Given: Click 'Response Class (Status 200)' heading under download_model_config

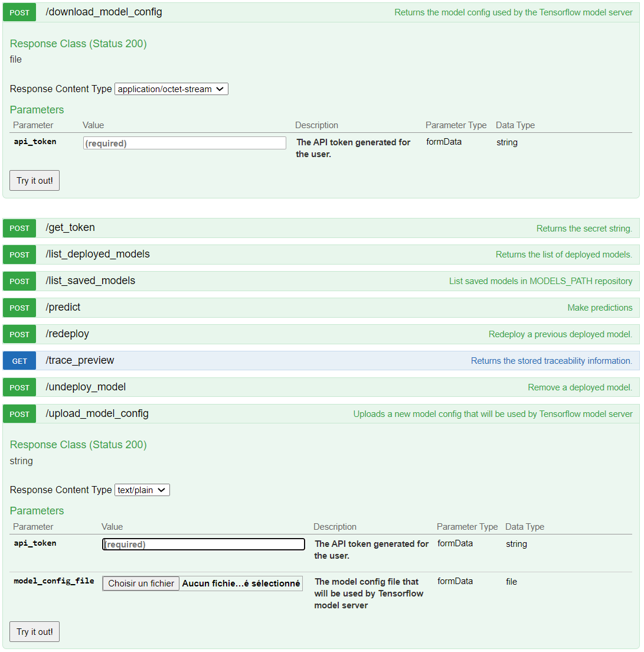Looking at the screenshot, I should tap(78, 44).
